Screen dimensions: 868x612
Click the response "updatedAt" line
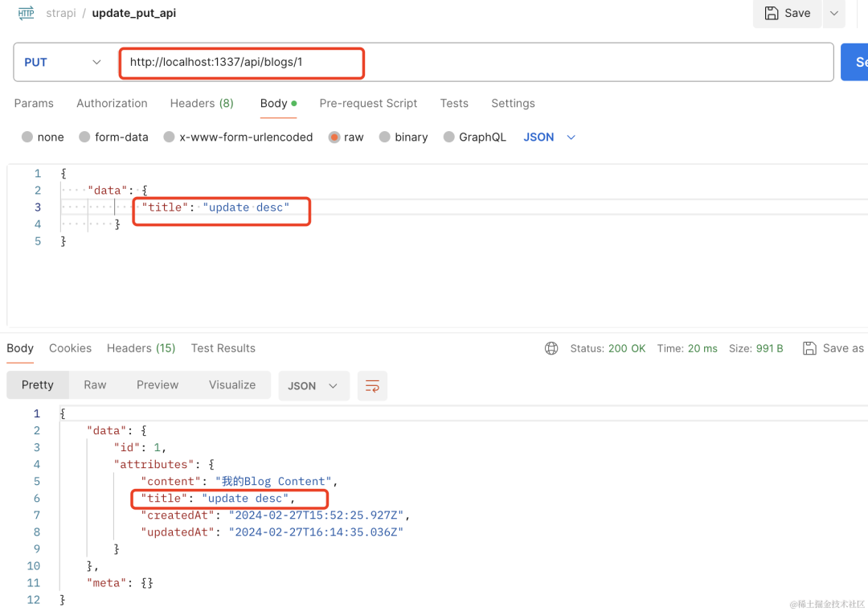click(272, 532)
